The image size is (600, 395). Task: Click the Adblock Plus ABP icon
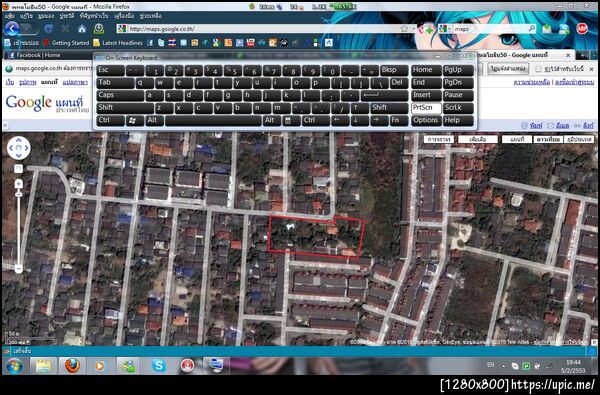coord(582,29)
